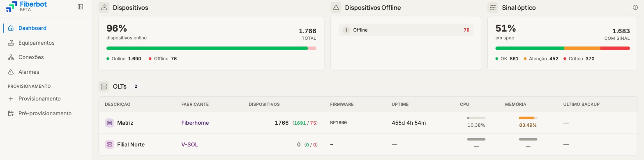Image resolution: width=644 pixels, height=160 pixels.
Task: Click the 96% dispositivos online value
Action: [x=117, y=28]
